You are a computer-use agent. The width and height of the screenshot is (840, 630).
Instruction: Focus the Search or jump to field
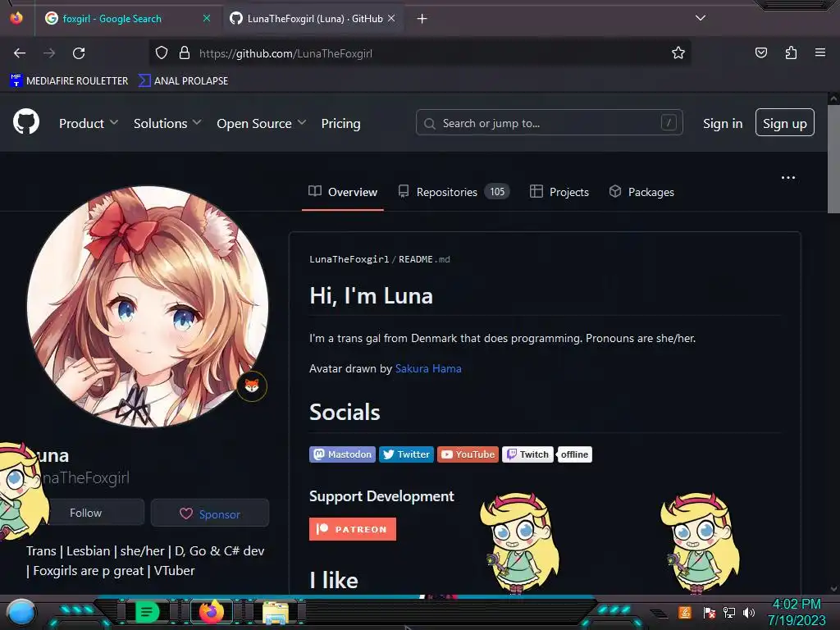[x=549, y=123]
